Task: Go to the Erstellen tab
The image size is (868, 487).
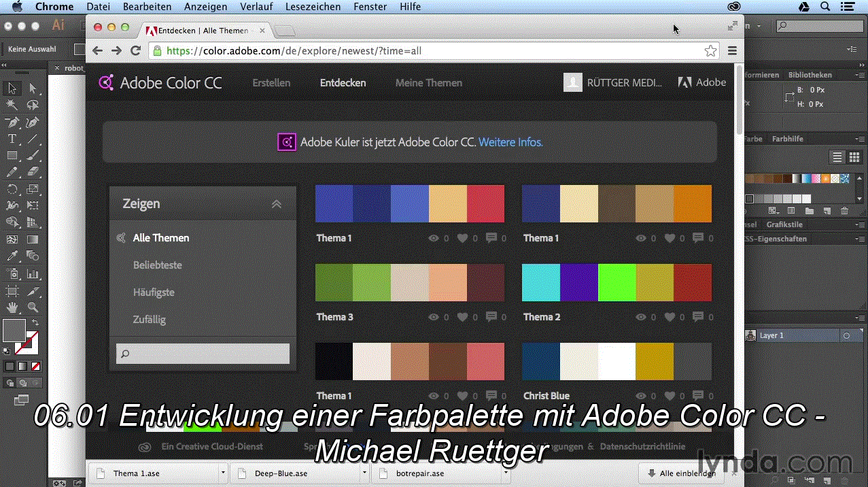Action: (x=271, y=83)
